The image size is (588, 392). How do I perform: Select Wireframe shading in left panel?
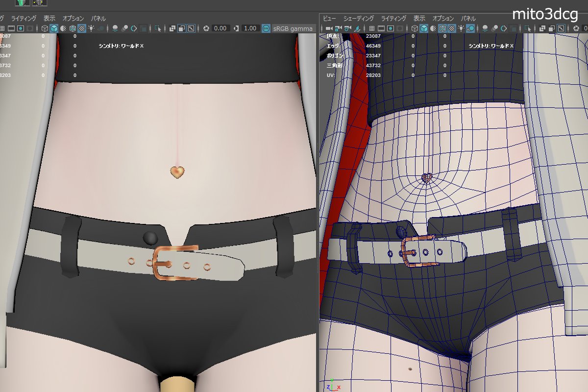(x=45, y=28)
